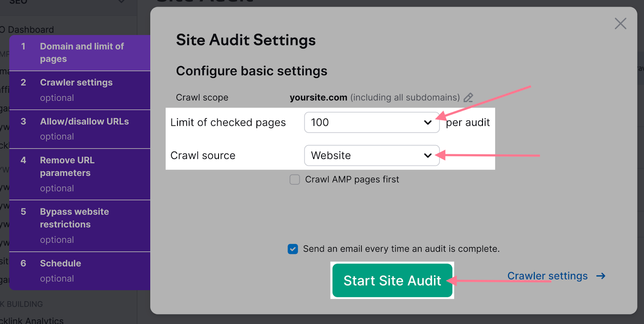Viewport: 644px width, 324px height.
Task: Enable Crawl AMP pages first checkbox
Action: 295,179
